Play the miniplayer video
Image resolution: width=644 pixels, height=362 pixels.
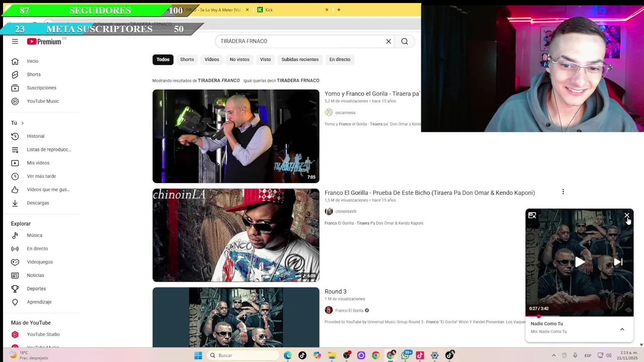(580, 262)
